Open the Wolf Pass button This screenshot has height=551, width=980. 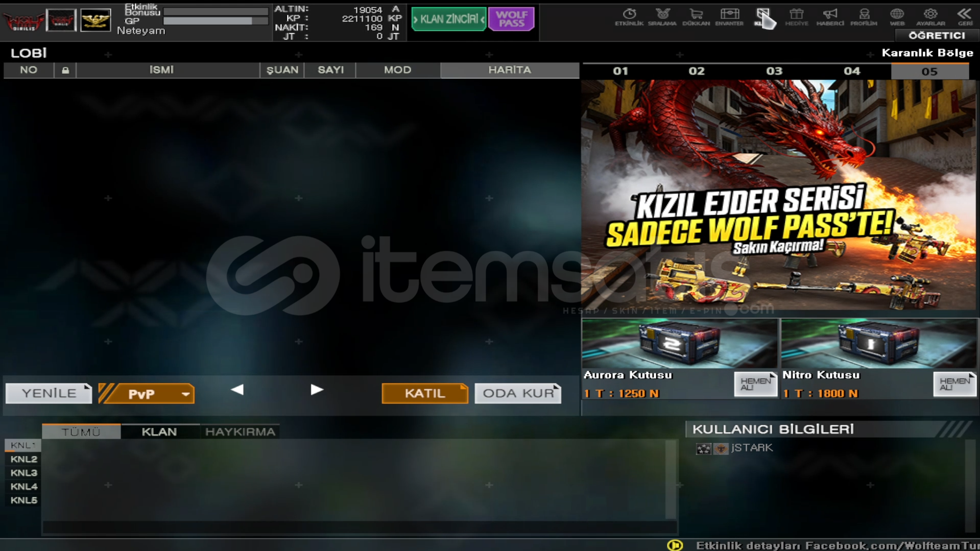(x=511, y=19)
